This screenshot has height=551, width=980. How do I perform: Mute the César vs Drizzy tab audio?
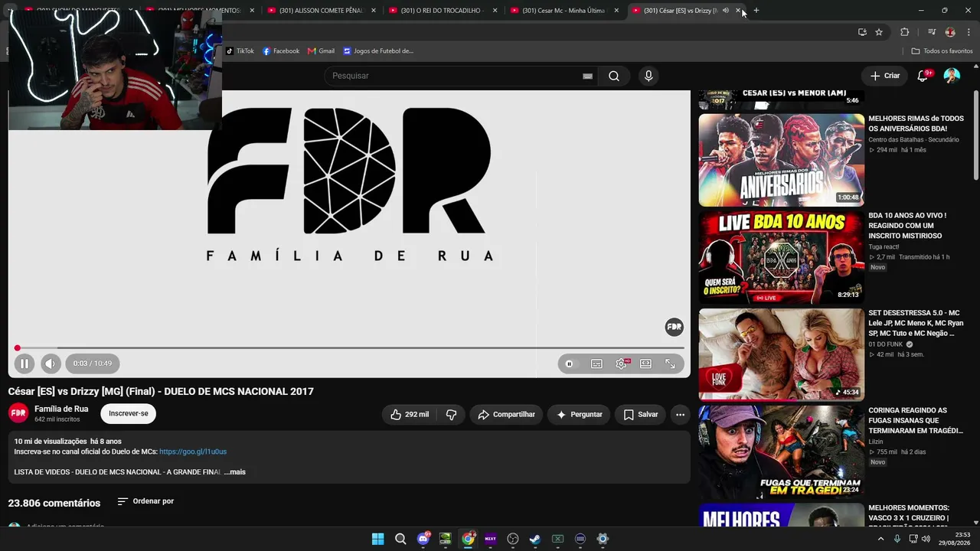pyautogui.click(x=725, y=11)
